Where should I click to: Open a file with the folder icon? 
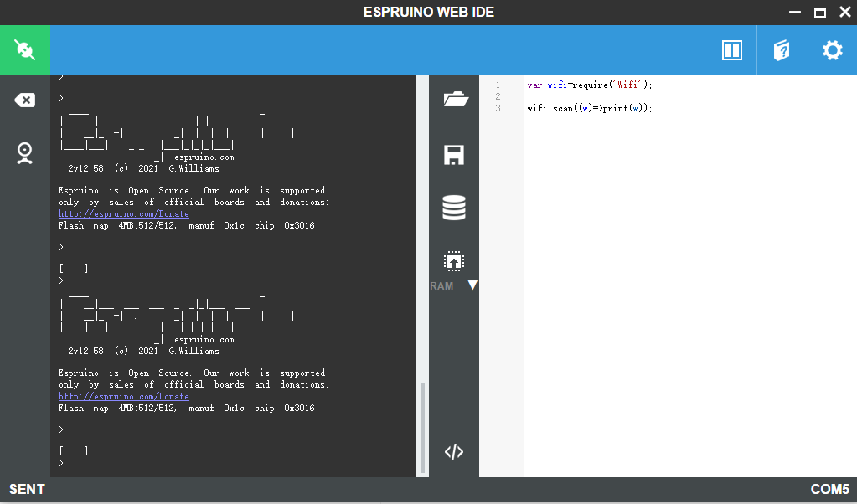coord(455,99)
